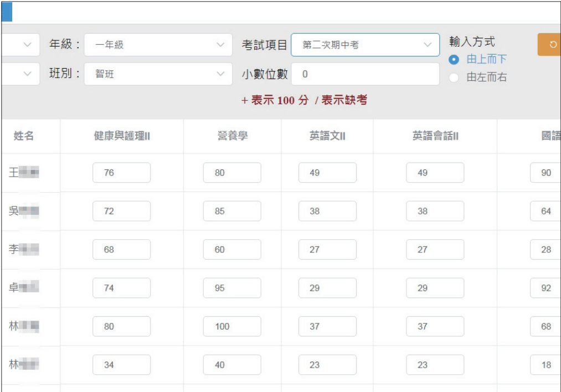Image resolution: width=561 pixels, height=392 pixels.
Task: Click the 英語文II column header
Action: click(327, 136)
